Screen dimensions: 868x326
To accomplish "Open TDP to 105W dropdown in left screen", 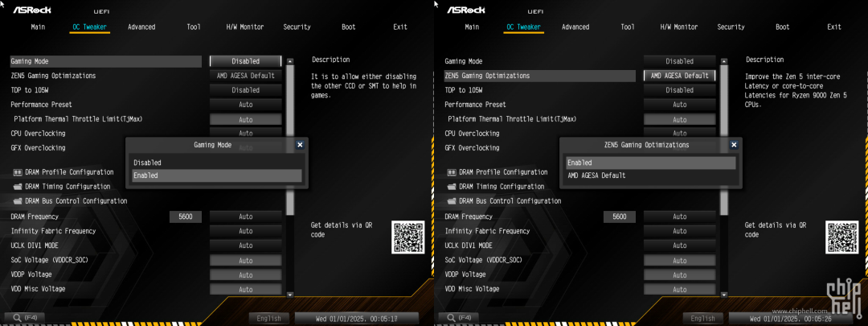I will [246, 90].
